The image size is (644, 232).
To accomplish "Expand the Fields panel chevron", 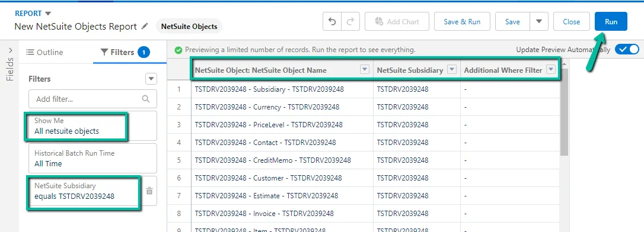I will pos(11,50).
